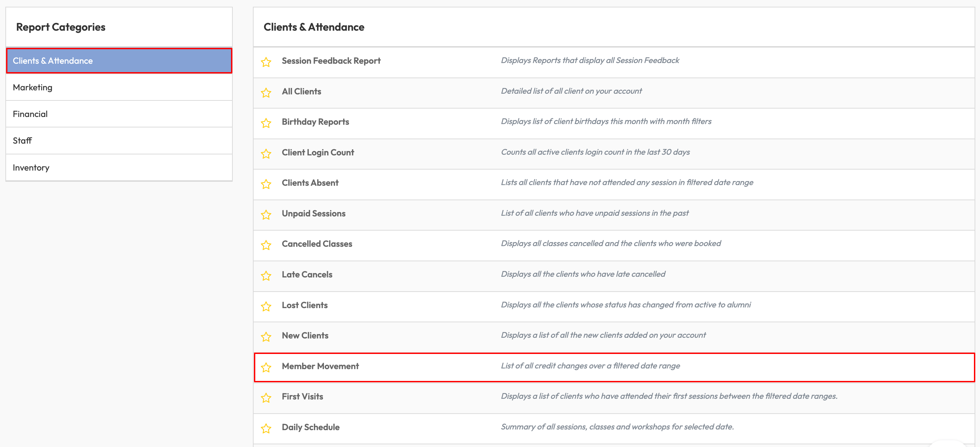980x447 pixels.
Task: Open the Lost Clients report
Action: [x=304, y=305]
